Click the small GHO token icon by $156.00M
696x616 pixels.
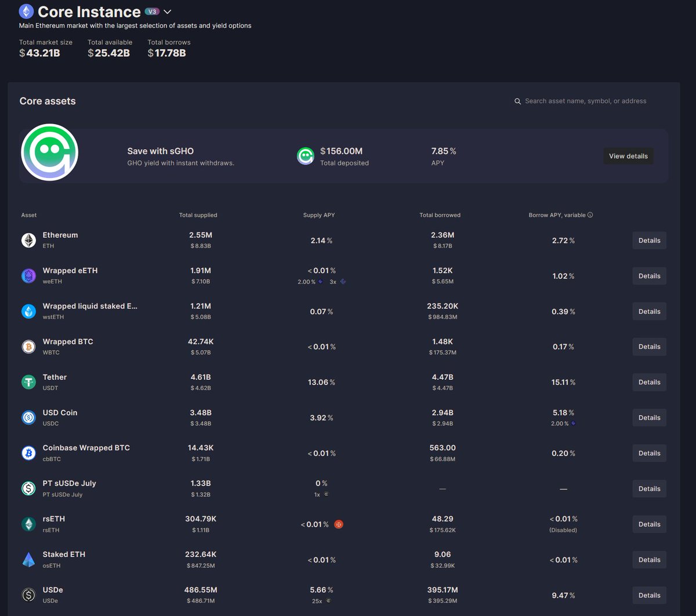point(306,155)
